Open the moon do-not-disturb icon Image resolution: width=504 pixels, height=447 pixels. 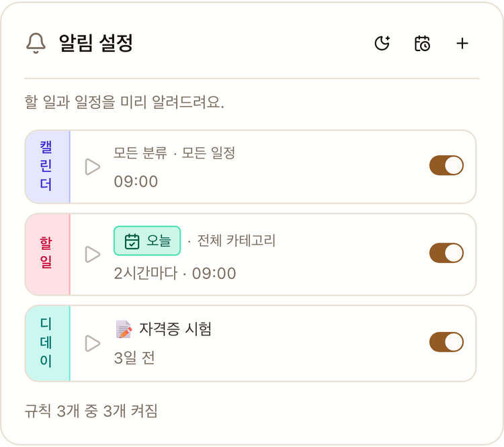[382, 43]
